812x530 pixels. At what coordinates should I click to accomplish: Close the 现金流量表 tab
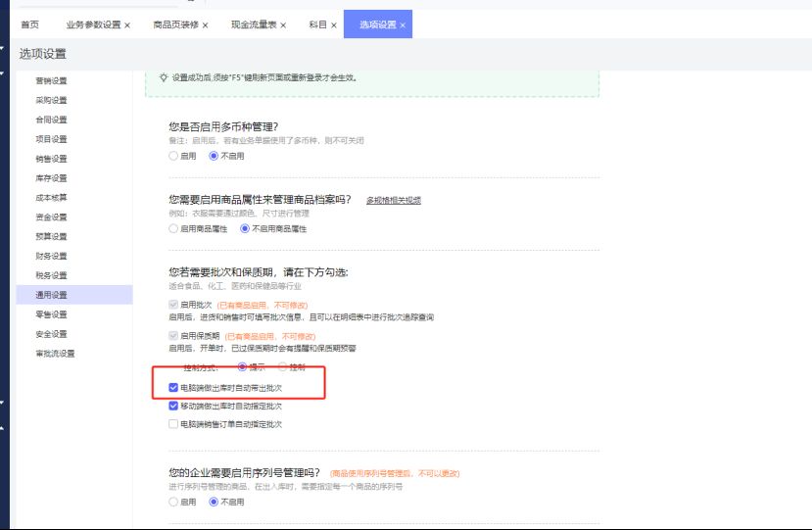click(x=283, y=24)
